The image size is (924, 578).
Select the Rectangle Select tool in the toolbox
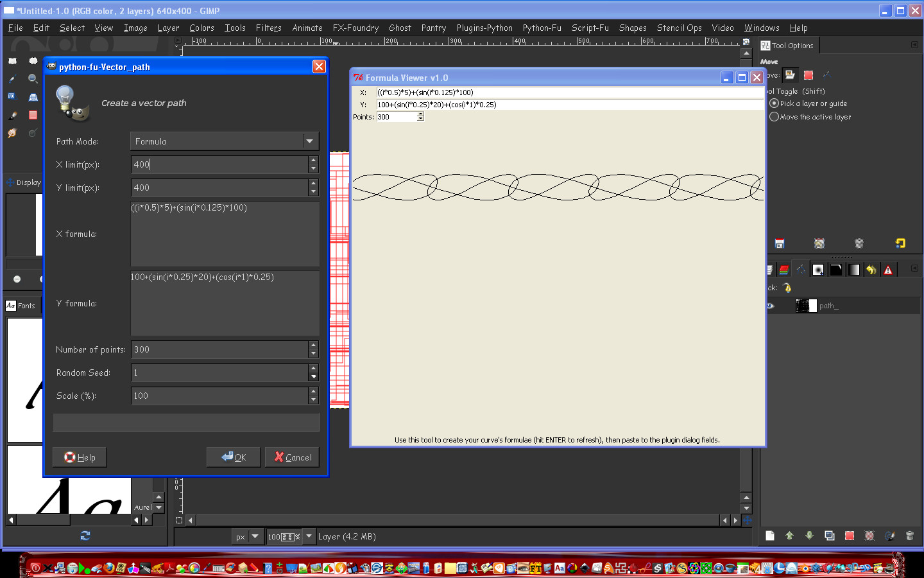[x=13, y=60]
